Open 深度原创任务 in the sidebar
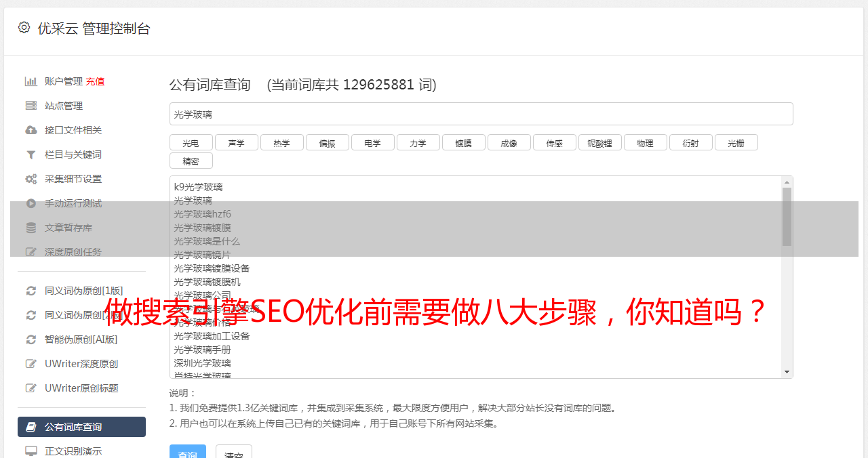The width and height of the screenshot is (868, 458). coord(73,252)
